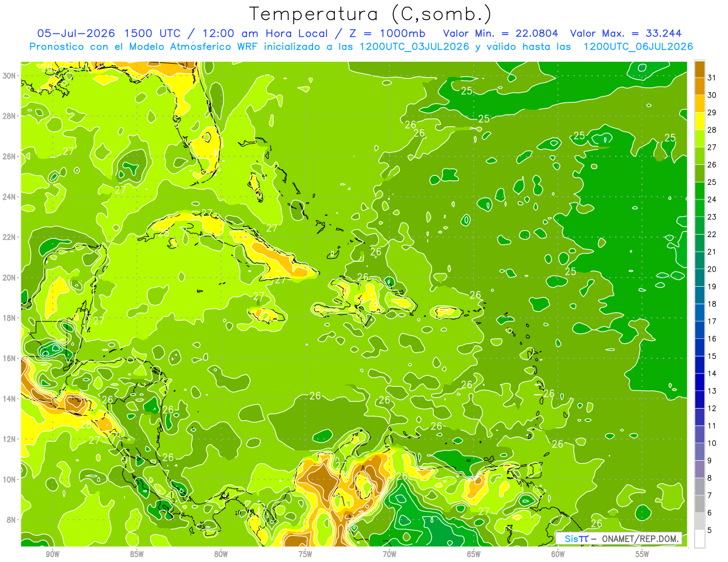Click color scale value 20

[x=712, y=269]
